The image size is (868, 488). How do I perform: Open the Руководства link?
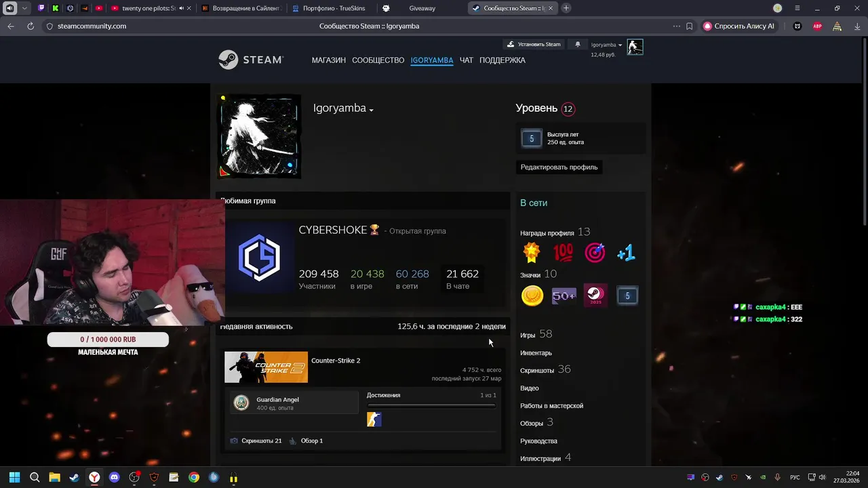[x=538, y=441]
